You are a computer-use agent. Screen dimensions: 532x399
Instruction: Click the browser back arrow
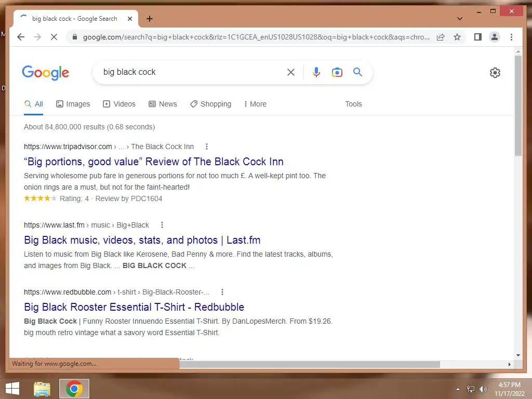(x=21, y=37)
